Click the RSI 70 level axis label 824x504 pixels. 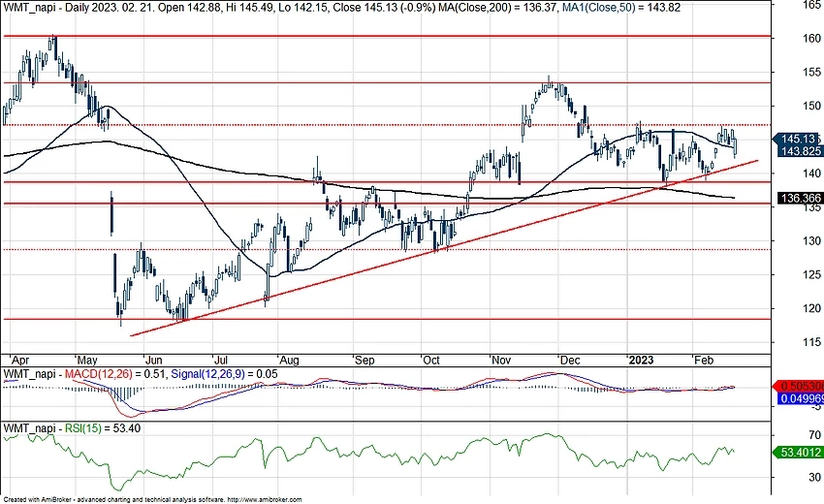(814, 435)
